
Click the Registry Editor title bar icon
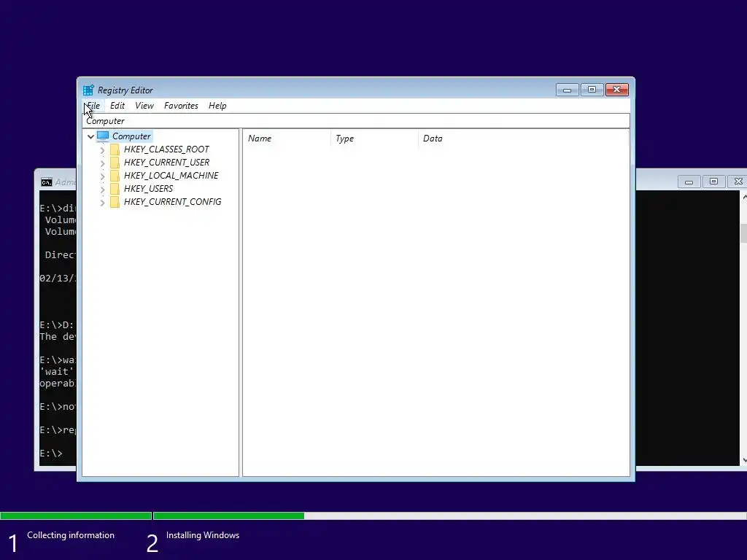[x=88, y=90]
